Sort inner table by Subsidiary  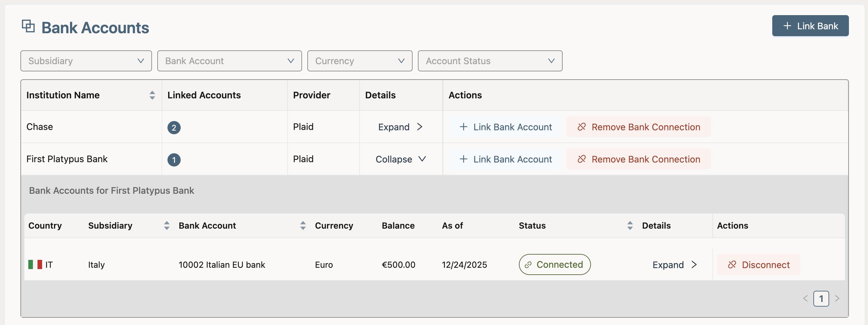(166, 226)
